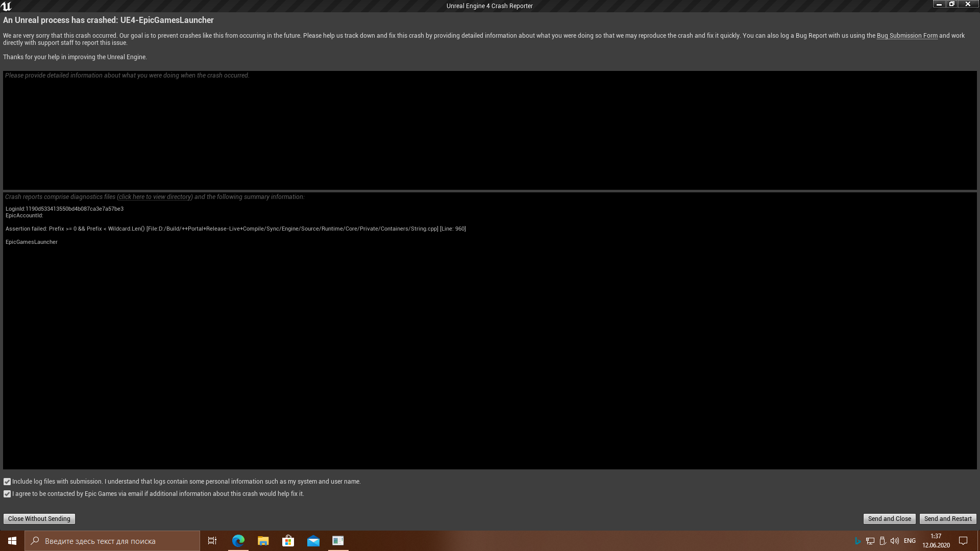980x551 pixels.
Task: Click the Assertion failed message line
Action: (x=235, y=229)
